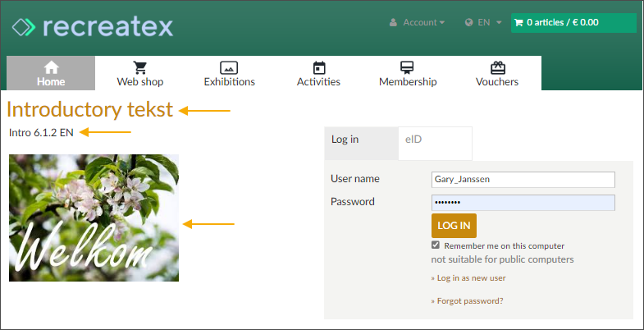Click the Account person icon
This screenshot has height=330, width=644.
tap(394, 23)
